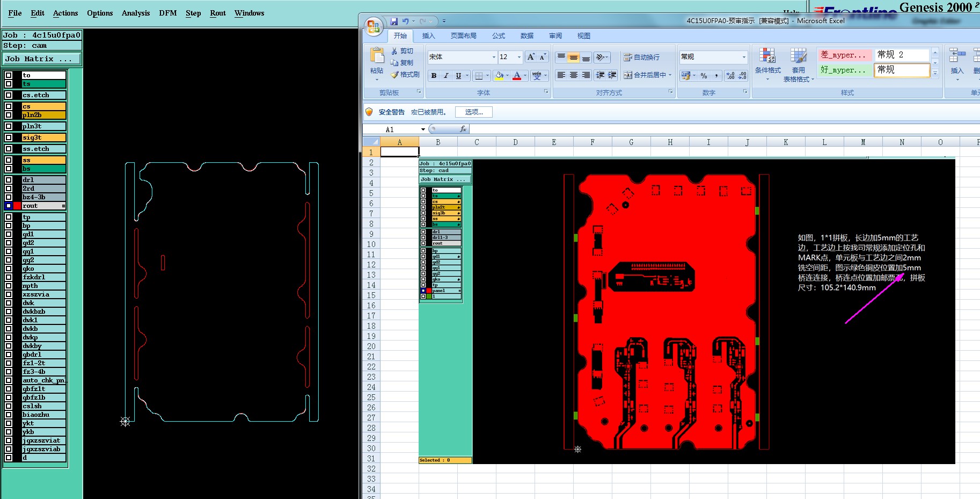
Task: Toggle 自动换行 wrap text
Action: (x=642, y=57)
